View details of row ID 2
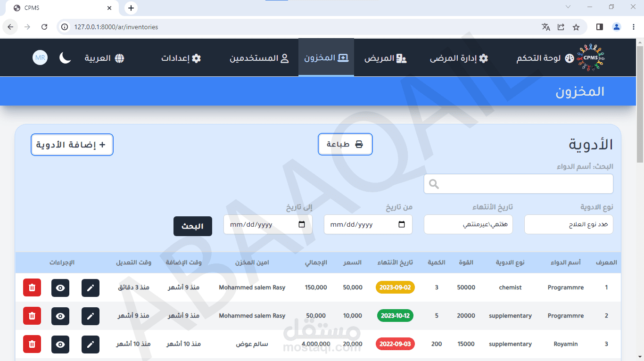Image resolution: width=644 pixels, height=361 pixels. pos(60,316)
